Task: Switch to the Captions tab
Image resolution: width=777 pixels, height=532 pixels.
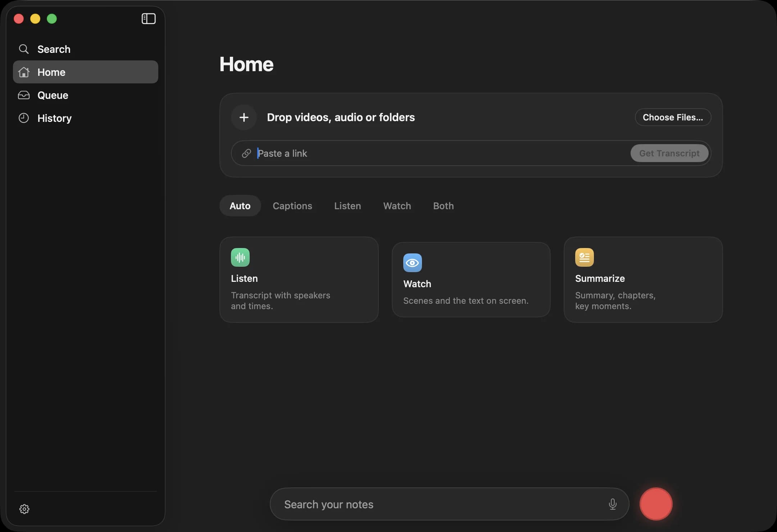Action: pos(292,206)
